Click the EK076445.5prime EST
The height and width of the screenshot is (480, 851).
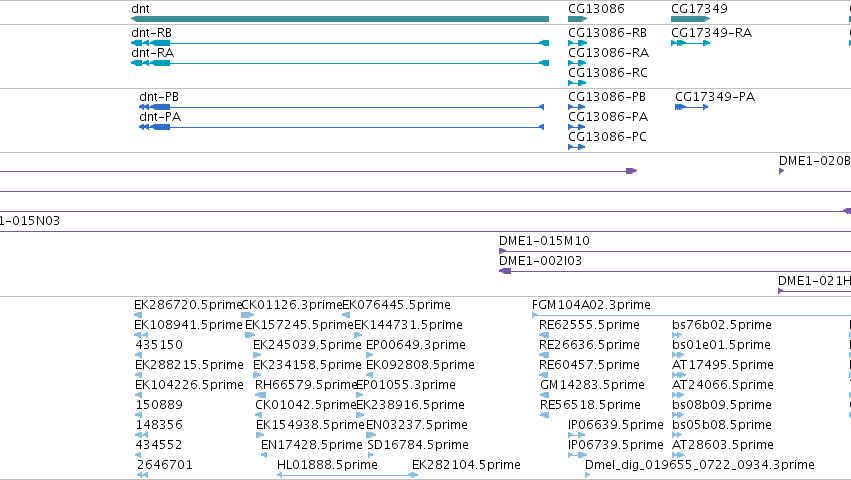coord(396,305)
